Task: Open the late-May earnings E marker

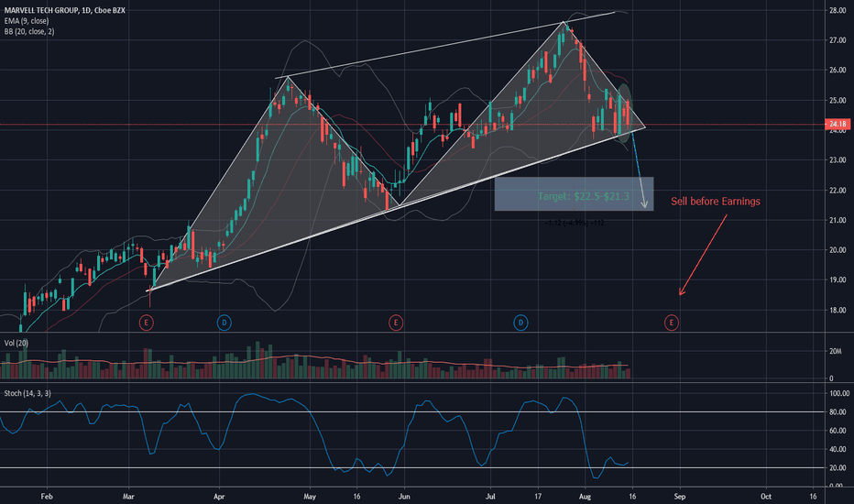Action: click(396, 323)
